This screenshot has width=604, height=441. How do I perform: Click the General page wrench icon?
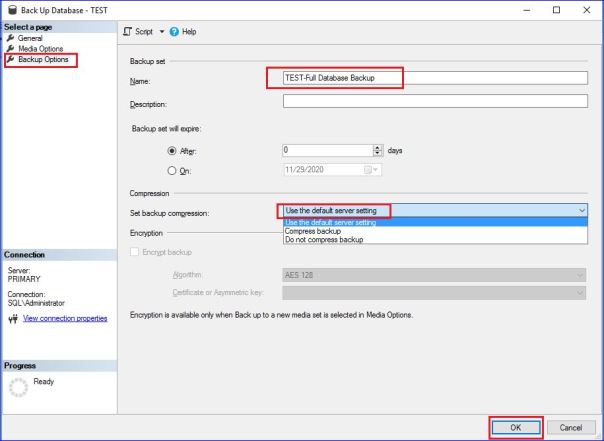(10, 38)
